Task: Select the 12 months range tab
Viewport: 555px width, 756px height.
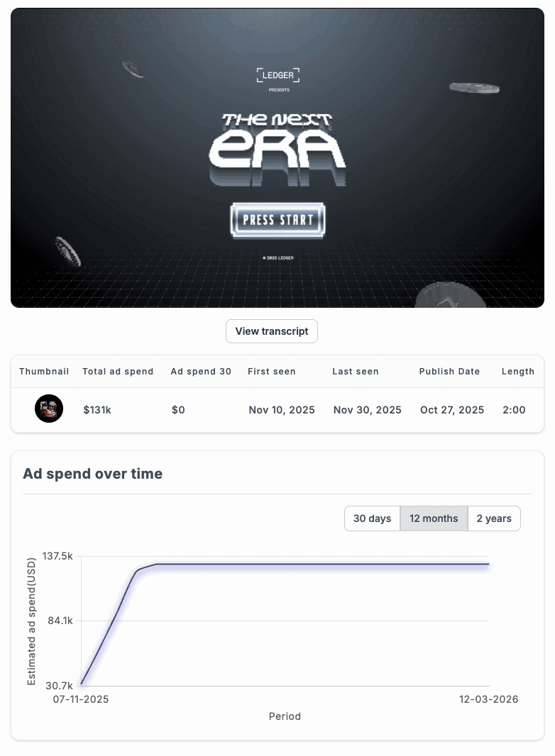Action: pos(434,518)
